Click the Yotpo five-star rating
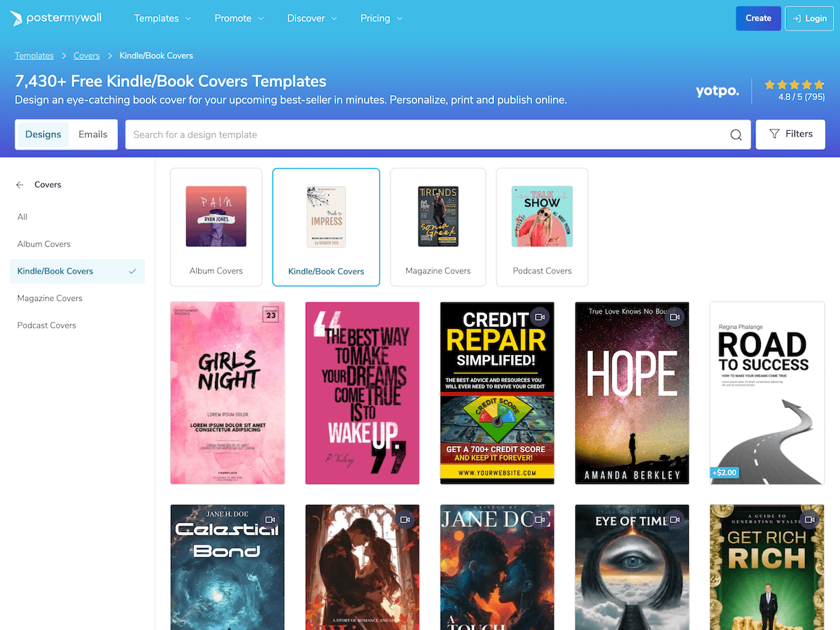 coord(794,85)
